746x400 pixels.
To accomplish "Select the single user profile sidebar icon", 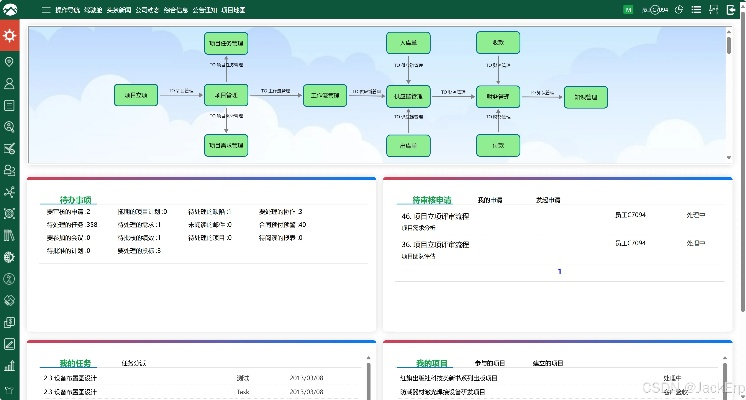I will point(9,84).
